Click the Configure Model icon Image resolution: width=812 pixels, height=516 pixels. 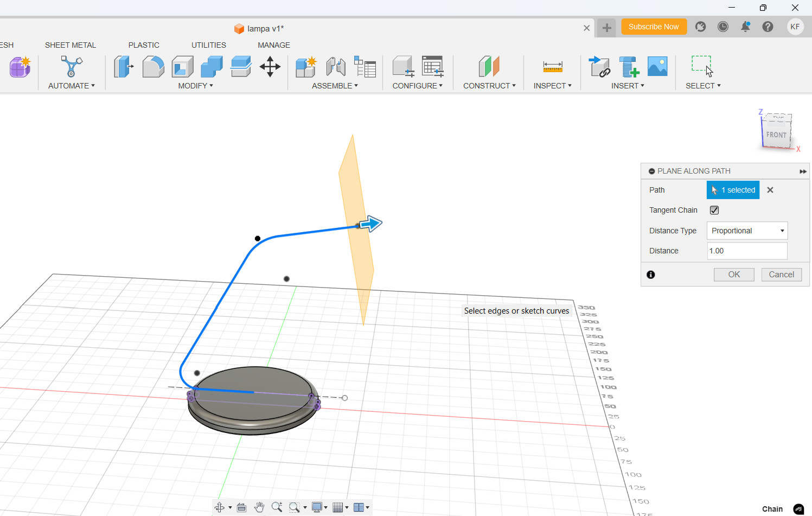pyautogui.click(x=403, y=67)
